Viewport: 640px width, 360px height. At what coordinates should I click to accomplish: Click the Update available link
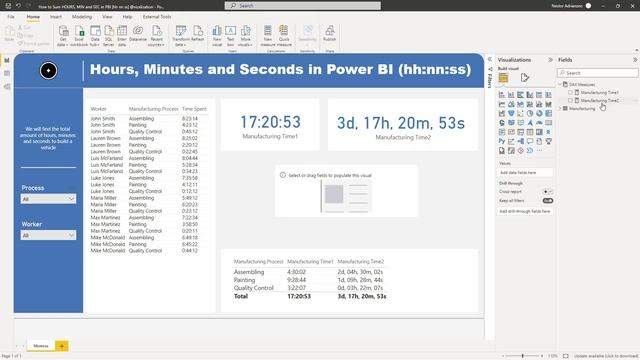pos(606,356)
